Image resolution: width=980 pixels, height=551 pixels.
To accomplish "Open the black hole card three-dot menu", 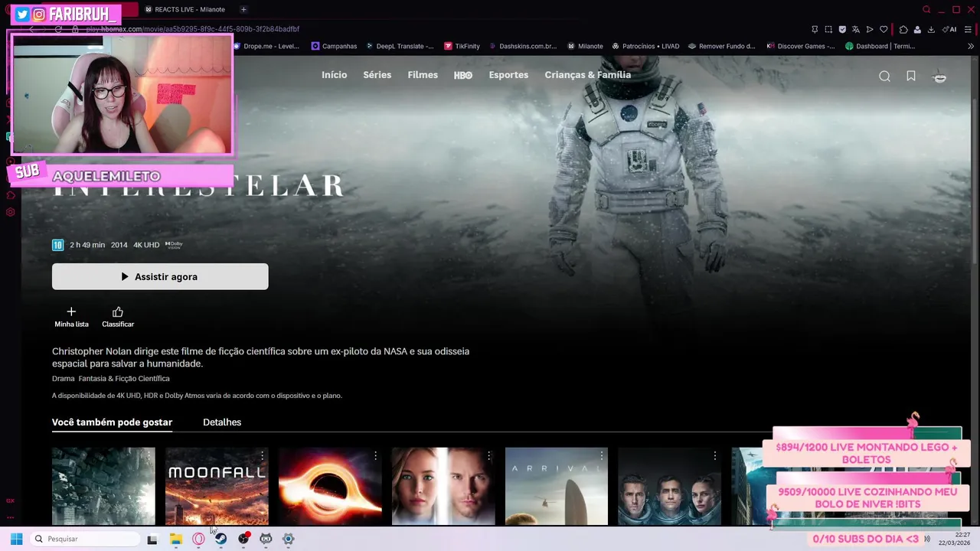I will coord(375,456).
